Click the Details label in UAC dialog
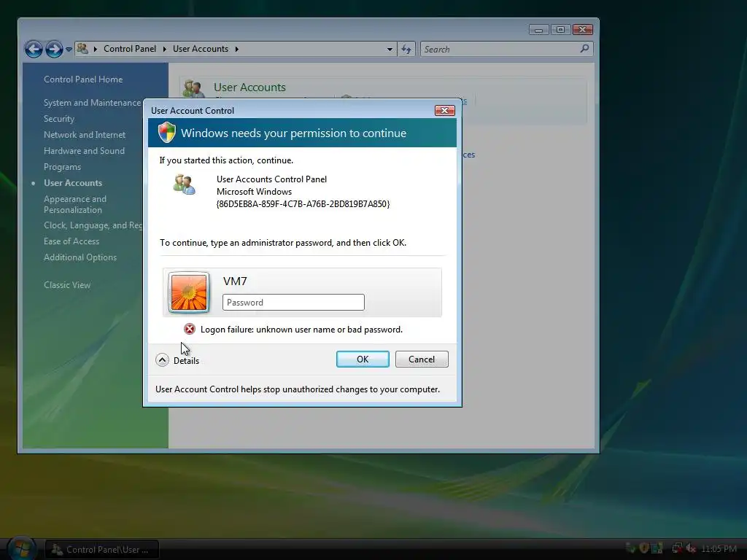Image resolution: width=747 pixels, height=560 pixels. 186,360
